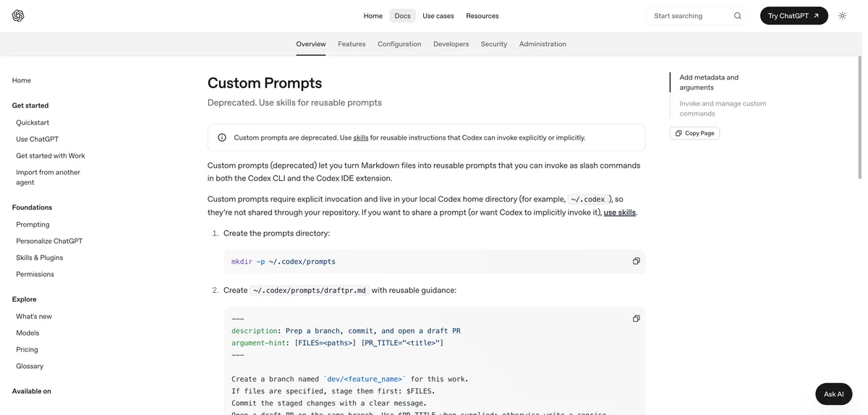Open Glossary in the sidebar

(x=30, y=367)
